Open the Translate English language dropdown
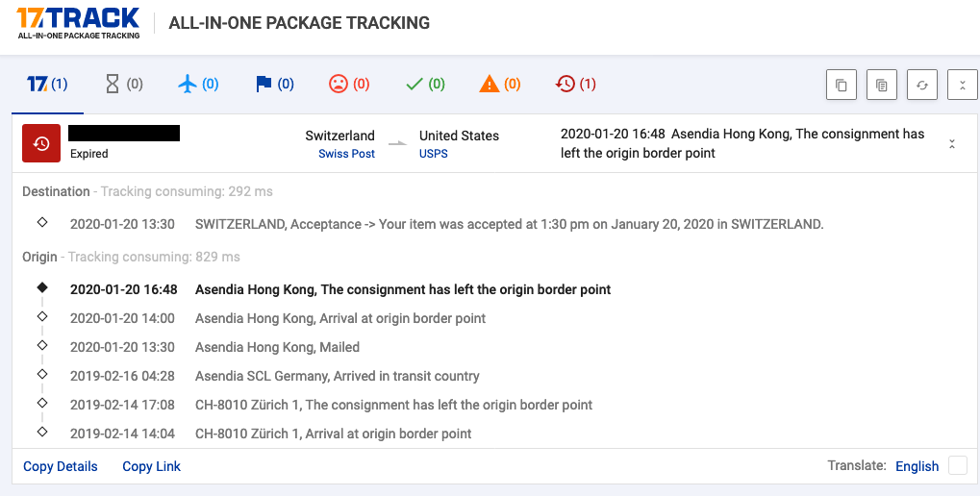Image resolution: width=980 pixels, height=496 pixels. pyautogui.click(x=916, y=466)
